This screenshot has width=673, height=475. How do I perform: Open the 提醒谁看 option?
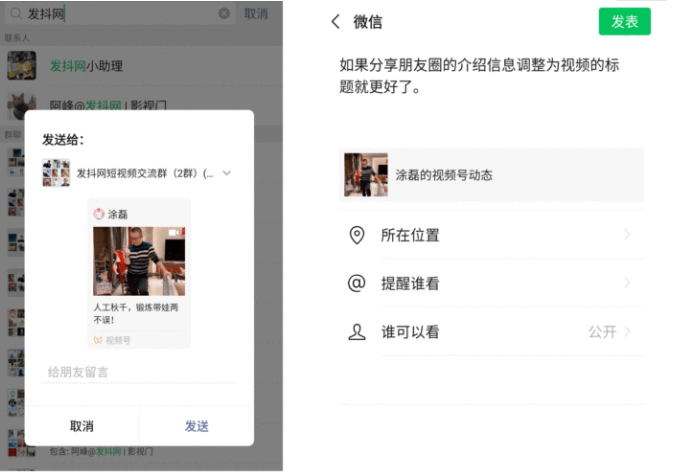point(491,283)
